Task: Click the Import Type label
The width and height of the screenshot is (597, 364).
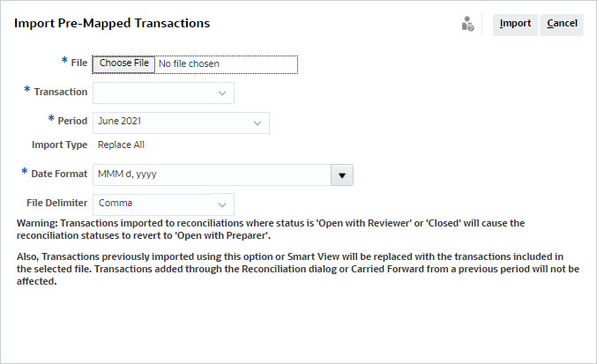Action: [x=59, y=145]
